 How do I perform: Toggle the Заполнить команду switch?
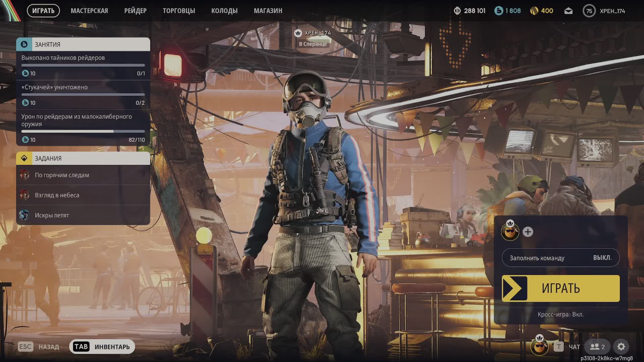click(560, 258)
